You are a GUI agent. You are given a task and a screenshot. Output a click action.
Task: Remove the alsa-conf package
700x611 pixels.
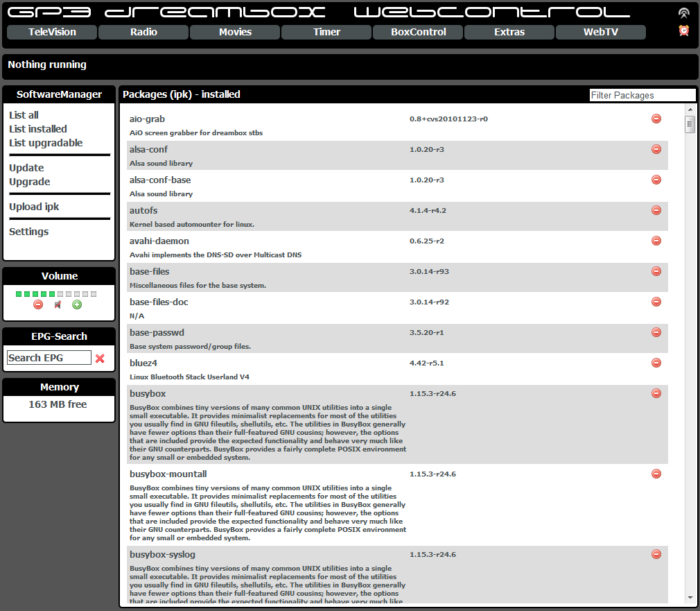click(x=656, y=149)
